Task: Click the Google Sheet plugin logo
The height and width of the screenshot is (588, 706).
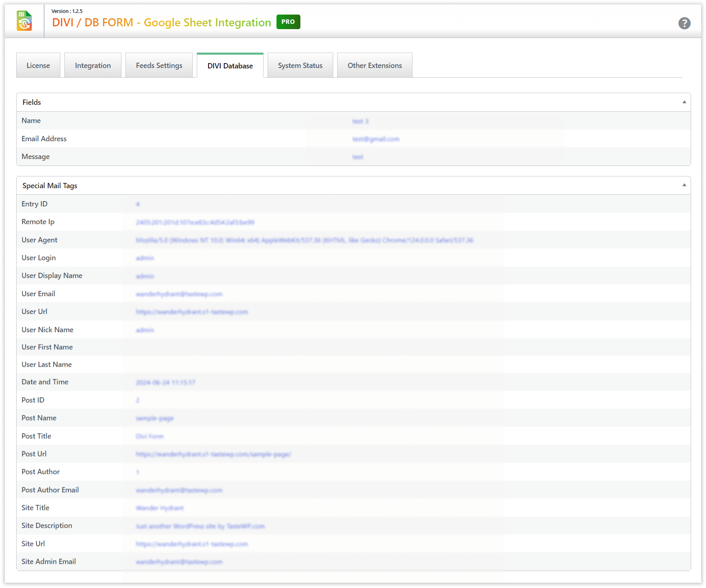Action: [x=24, y=21]
